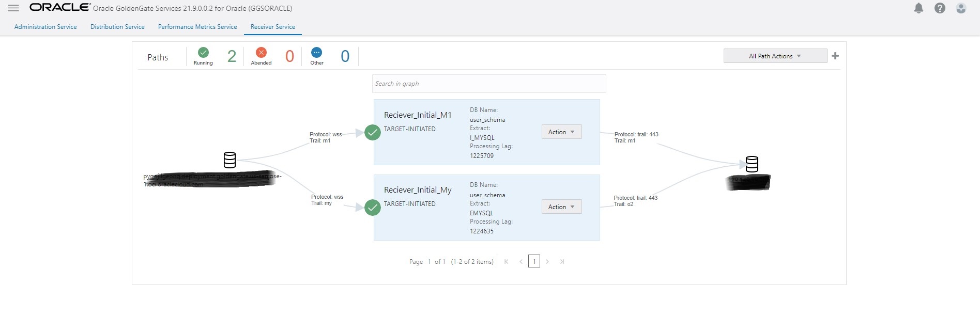Click the green Running status icon
The image size is (980, 332).
pos(203,53)
